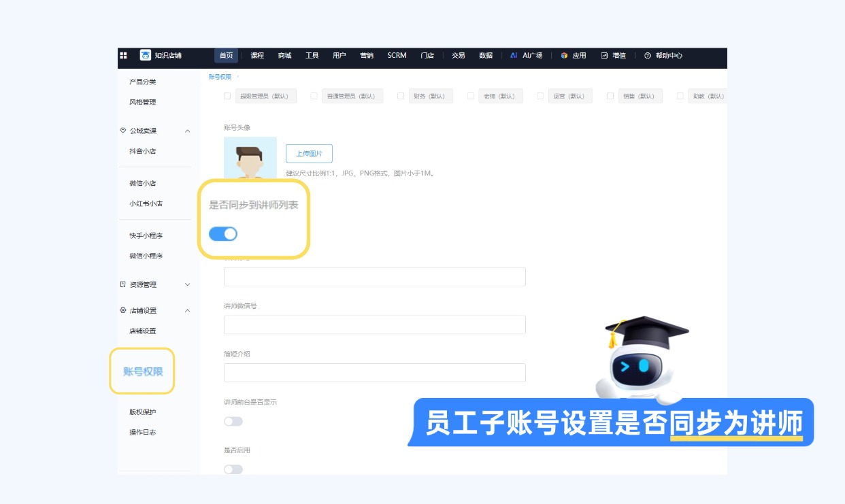Open the 商城 menu

click(284, 56)
